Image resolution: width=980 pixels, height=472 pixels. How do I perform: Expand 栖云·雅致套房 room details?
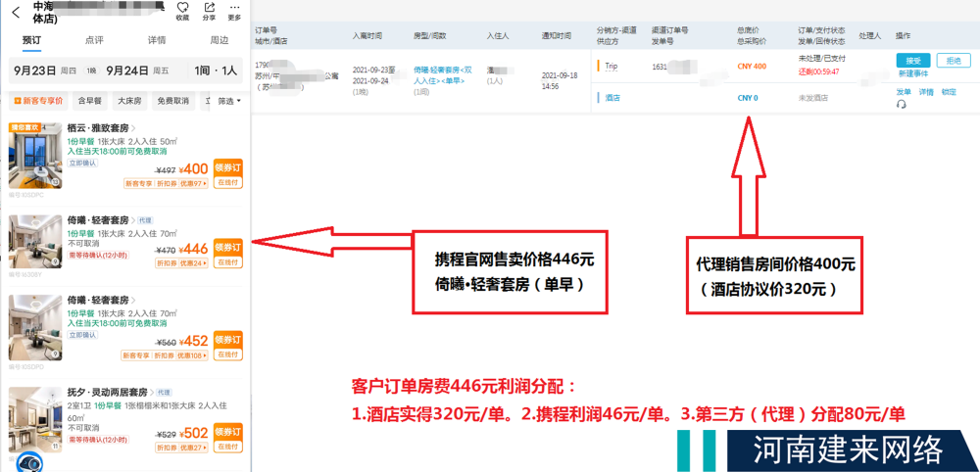point(101,128)
